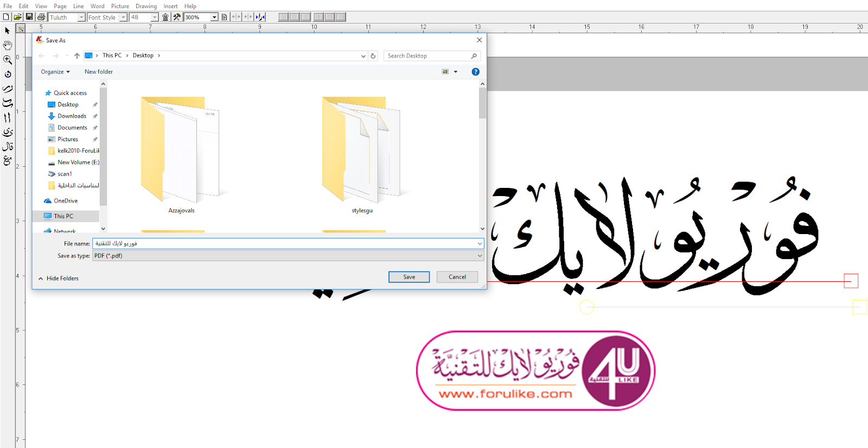Viewport: 868px width, 448px height.
Task: Click This PC in the address path
Action: point(112,55)
